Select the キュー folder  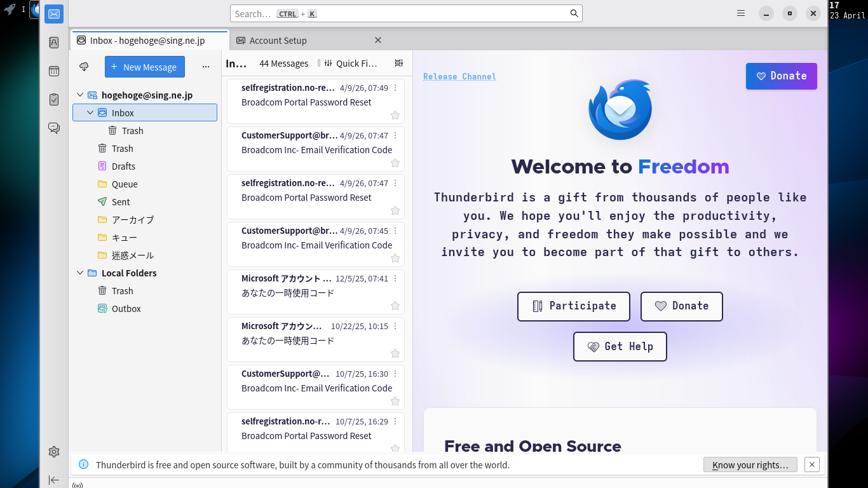145,238
